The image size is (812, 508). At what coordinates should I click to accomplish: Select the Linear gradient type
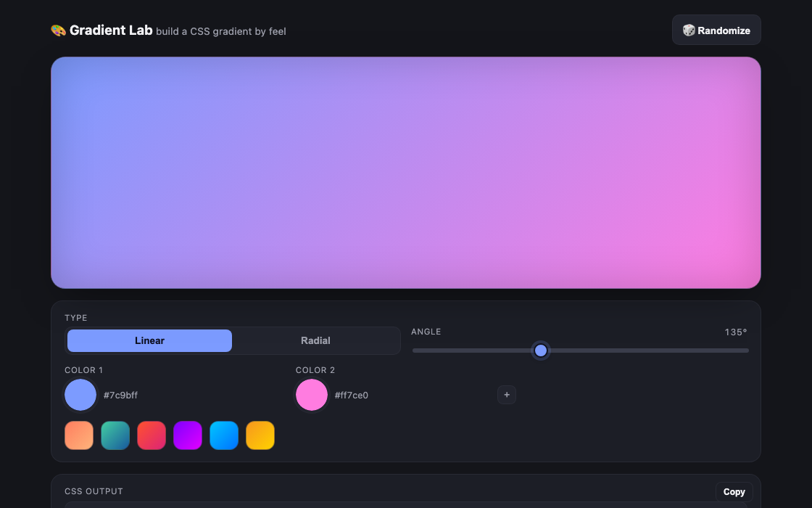coord(149,340)
